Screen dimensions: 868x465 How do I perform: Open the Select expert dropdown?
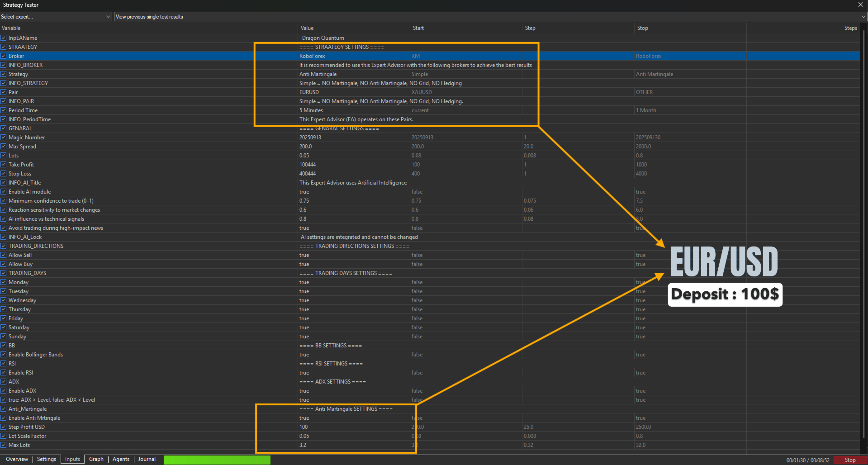click(x=56, y=17)
